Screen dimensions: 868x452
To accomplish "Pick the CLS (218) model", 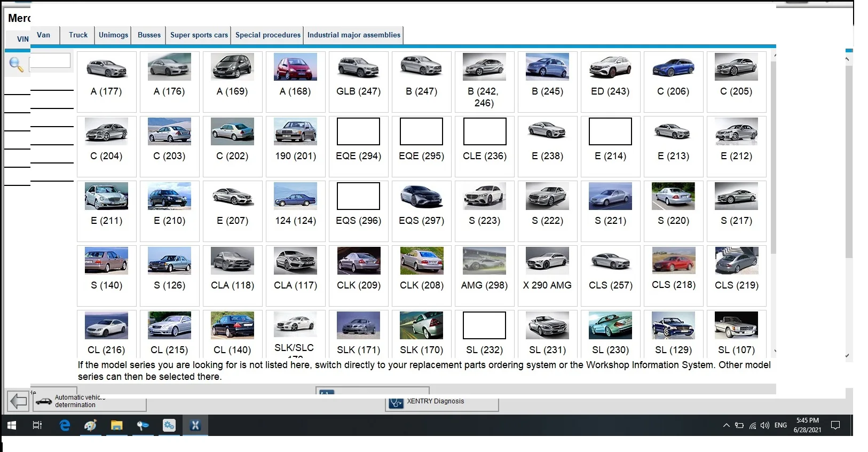I will [x=674, y=276].
